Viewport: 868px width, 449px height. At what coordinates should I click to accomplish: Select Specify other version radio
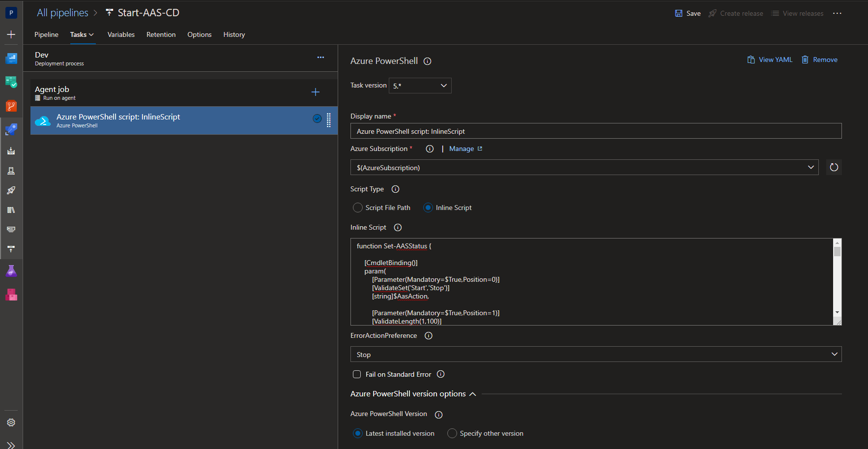pyautogui.click(x=452, y=433)
